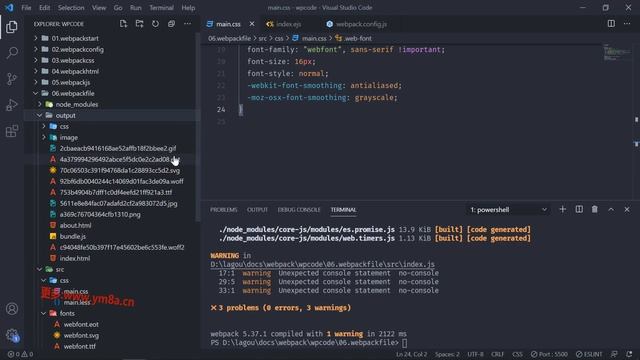Open the Manage gear icon
The height and width of the screenshot is (360, 640).
point(12,335)
